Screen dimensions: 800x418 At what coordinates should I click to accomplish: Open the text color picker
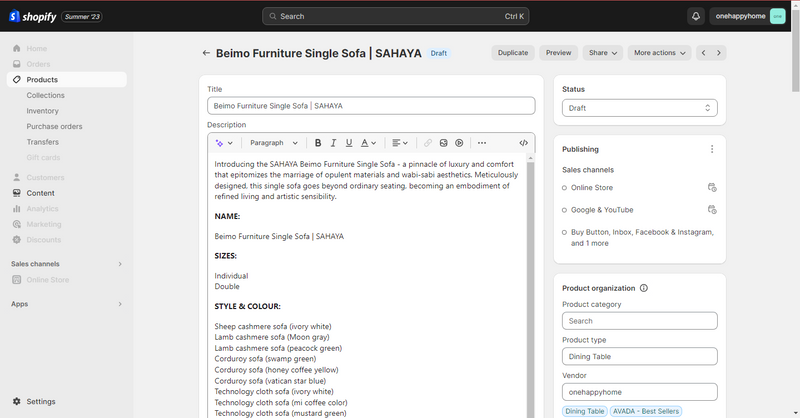(368, 143)
